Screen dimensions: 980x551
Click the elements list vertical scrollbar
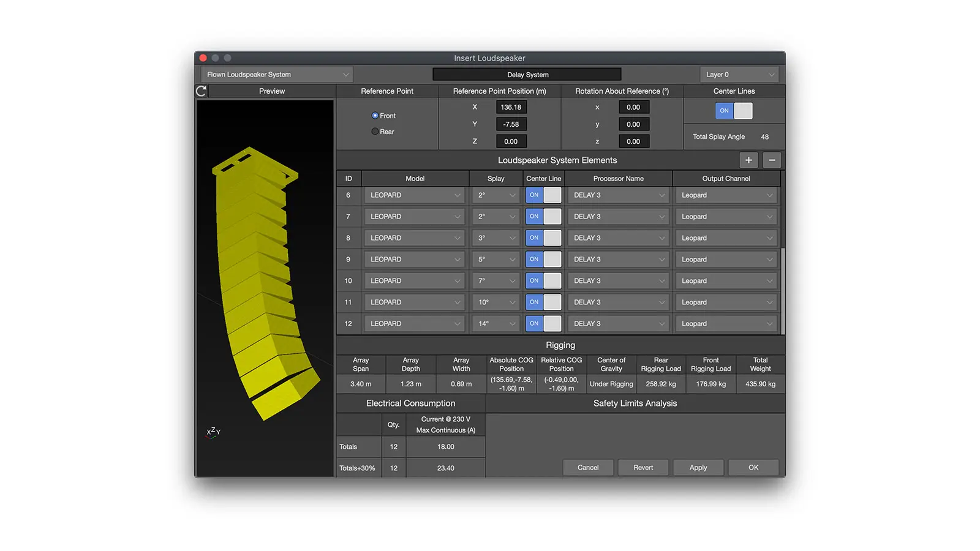click(x=782, y=288)
